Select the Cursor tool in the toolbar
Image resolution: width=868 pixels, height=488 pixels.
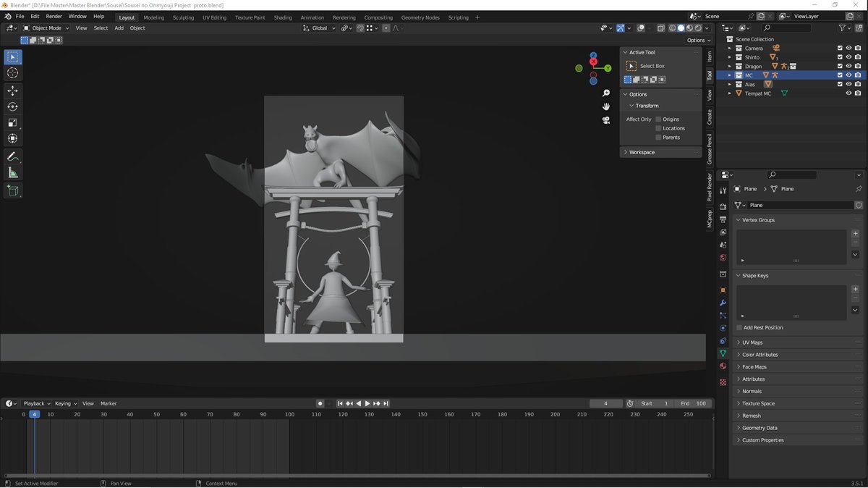point(13,73)
